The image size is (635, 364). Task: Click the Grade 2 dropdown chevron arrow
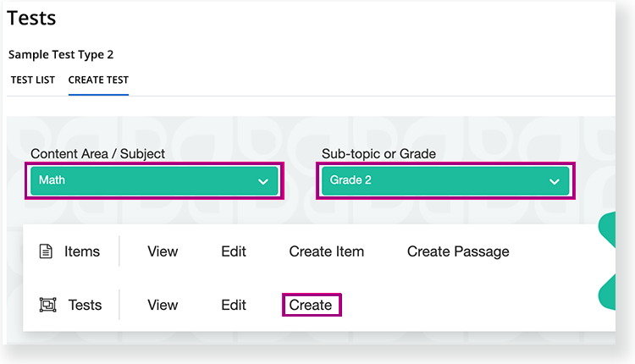[555, 181]
